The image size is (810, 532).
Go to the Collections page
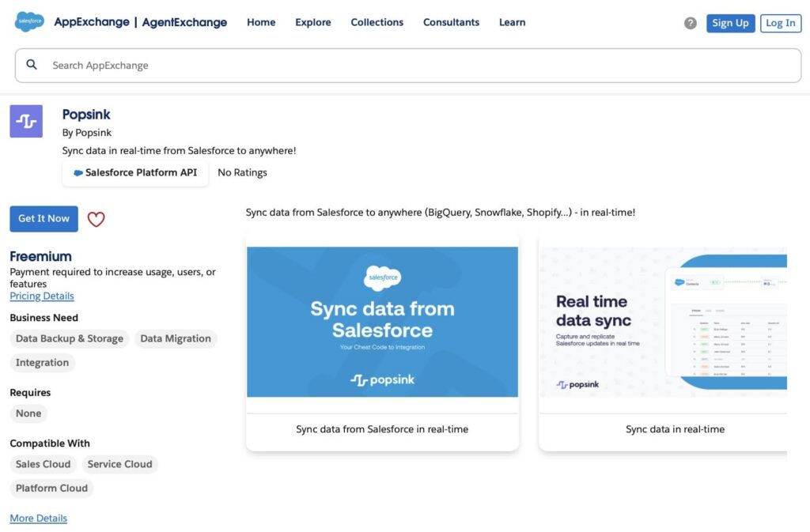(377, 22)
